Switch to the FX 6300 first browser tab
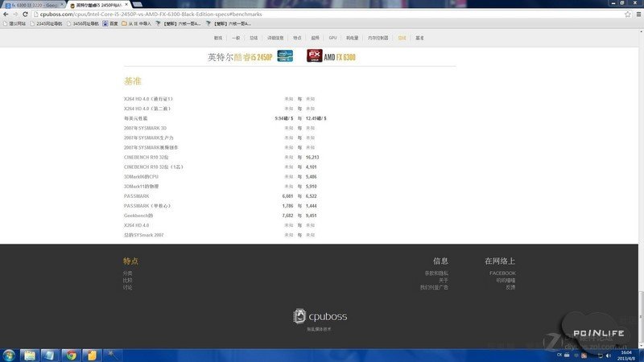Viewport: 644px width, 362px height. tap(33, 5)
